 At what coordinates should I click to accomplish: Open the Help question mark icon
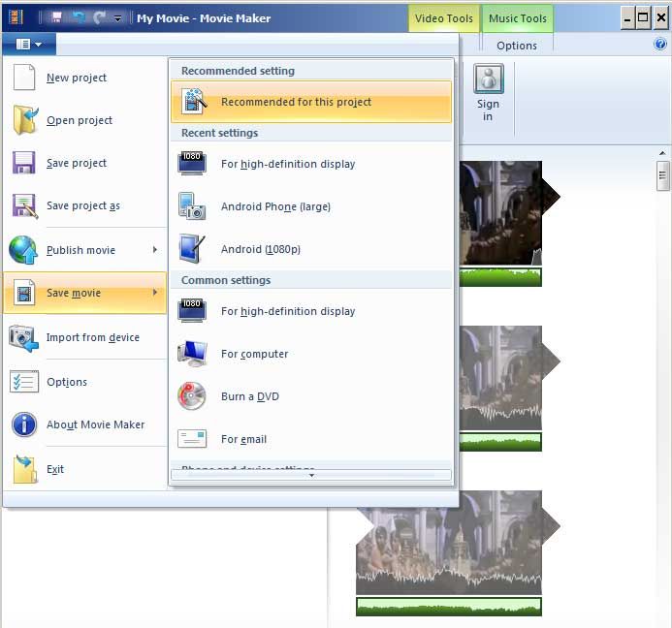[x=660, y=44]
